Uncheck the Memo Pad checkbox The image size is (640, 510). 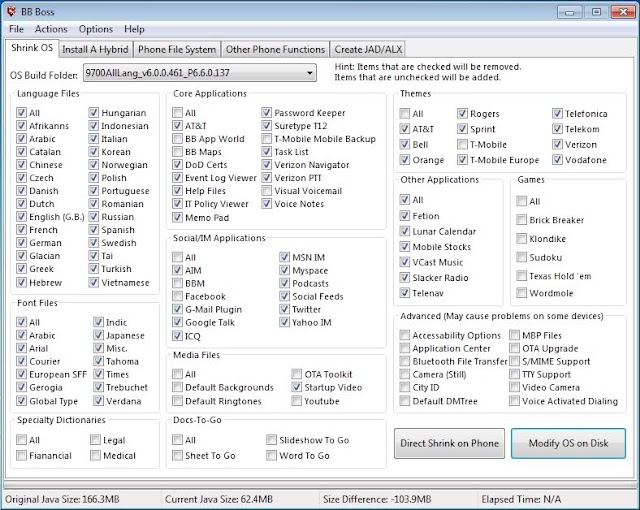(177, 217)
